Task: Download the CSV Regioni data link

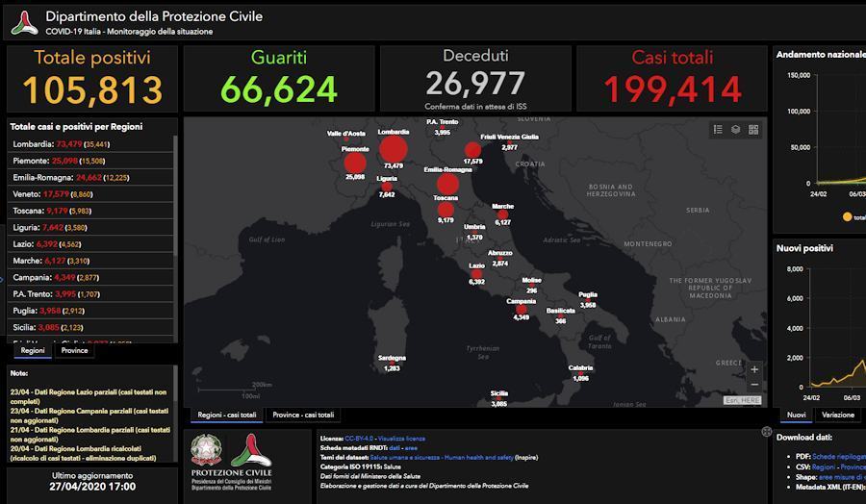Action: tap(824, 466)
